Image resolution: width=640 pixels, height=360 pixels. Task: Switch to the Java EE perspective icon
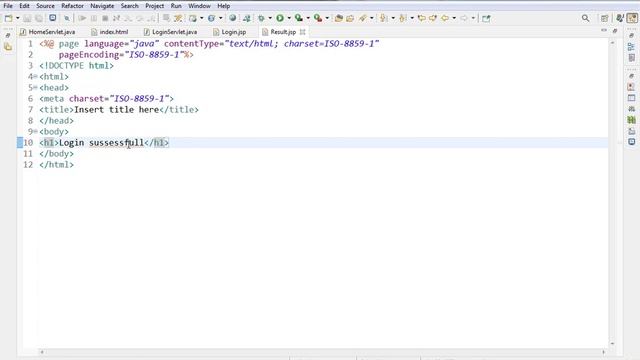632,18
